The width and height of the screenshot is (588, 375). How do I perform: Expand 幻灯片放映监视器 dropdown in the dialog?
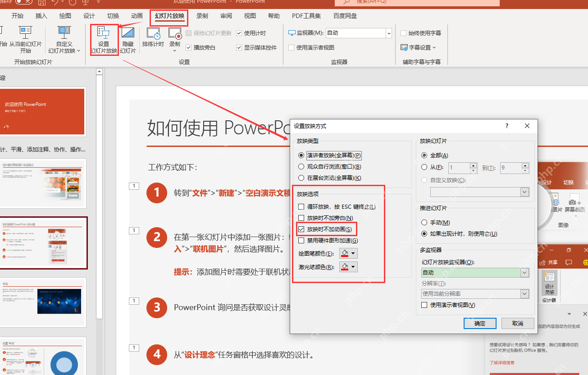click(x=524, y=273)
